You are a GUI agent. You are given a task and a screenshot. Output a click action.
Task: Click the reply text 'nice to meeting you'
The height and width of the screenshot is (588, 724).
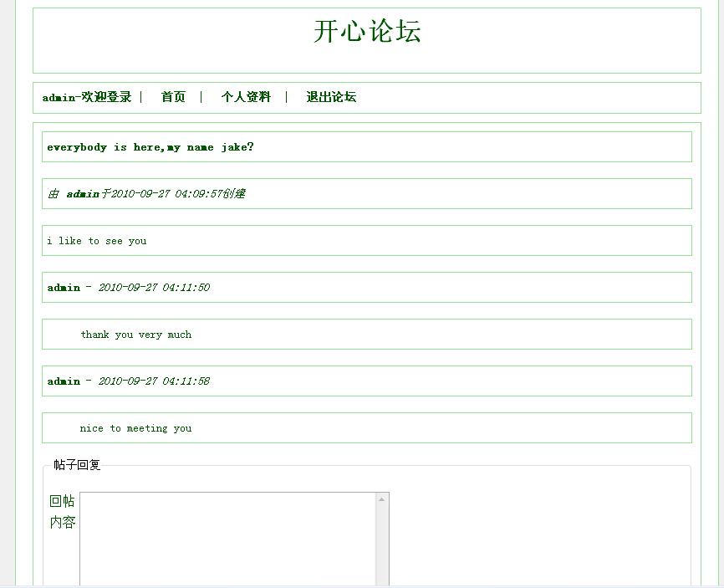coord(136,428)
